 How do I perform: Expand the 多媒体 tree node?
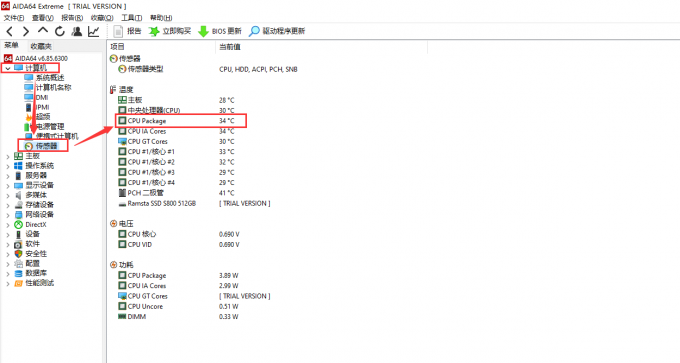(x=8, y=196)
